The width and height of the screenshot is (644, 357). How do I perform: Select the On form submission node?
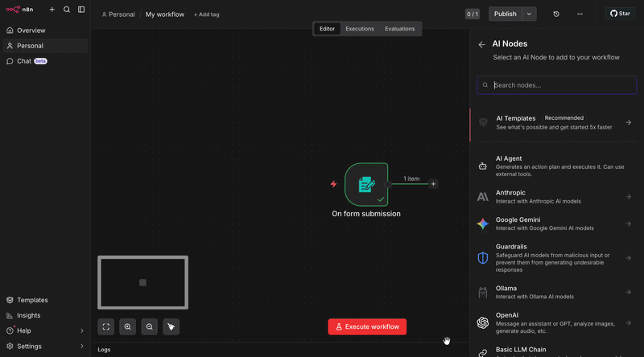coord(366,185)
